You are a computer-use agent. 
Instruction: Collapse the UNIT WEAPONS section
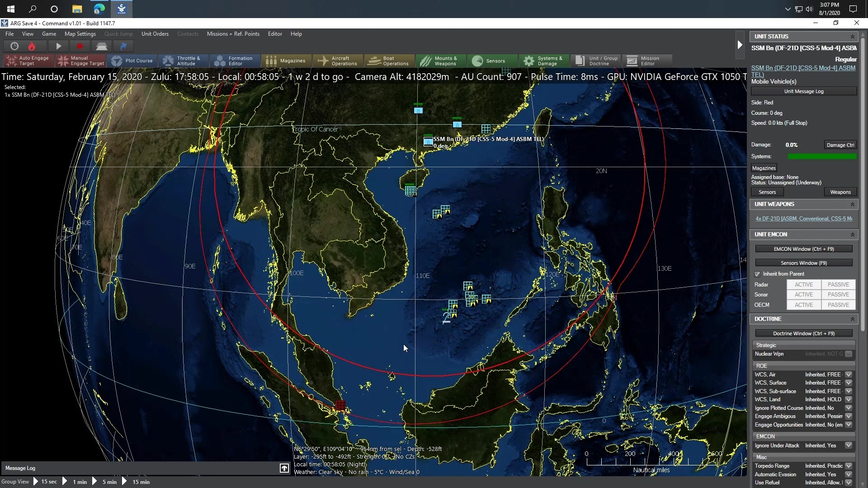tap(853, 204)
